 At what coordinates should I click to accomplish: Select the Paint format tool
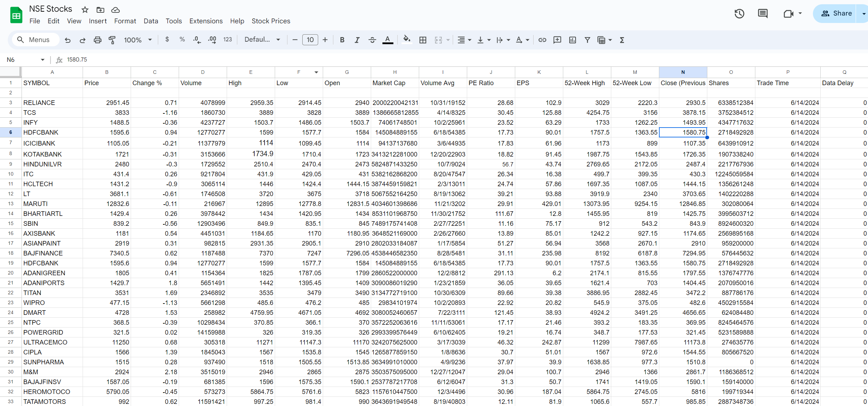(112, 40)
